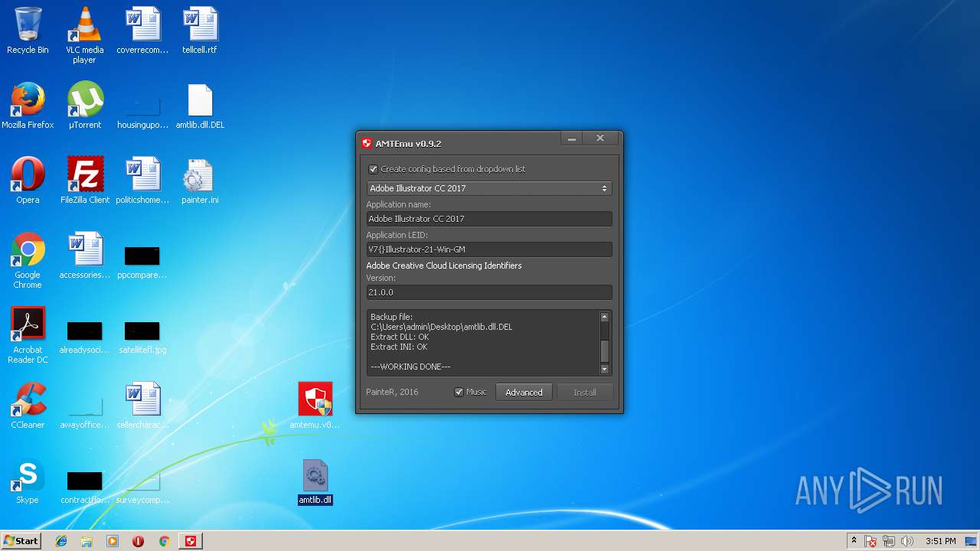Click the log scrollbar up arrow
The width and height of the screenshot is (980, 551).
click(604, 317)
